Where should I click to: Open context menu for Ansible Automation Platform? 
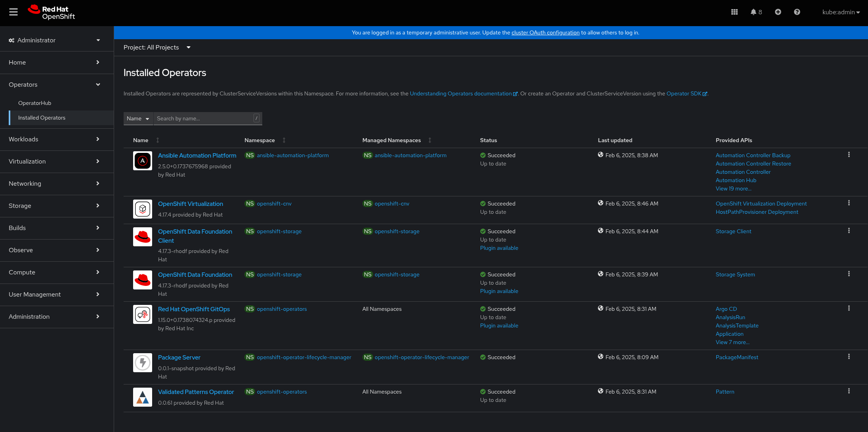(x=849, y=155)
